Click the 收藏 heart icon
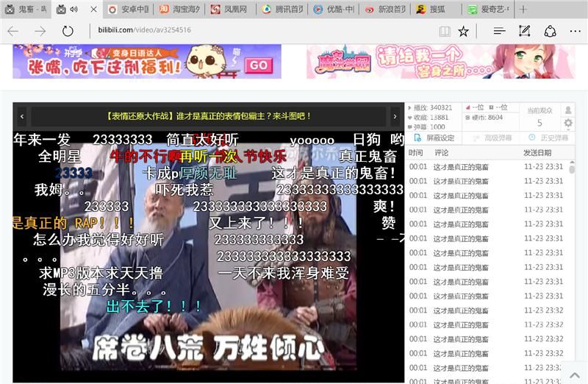 (409, 118)
